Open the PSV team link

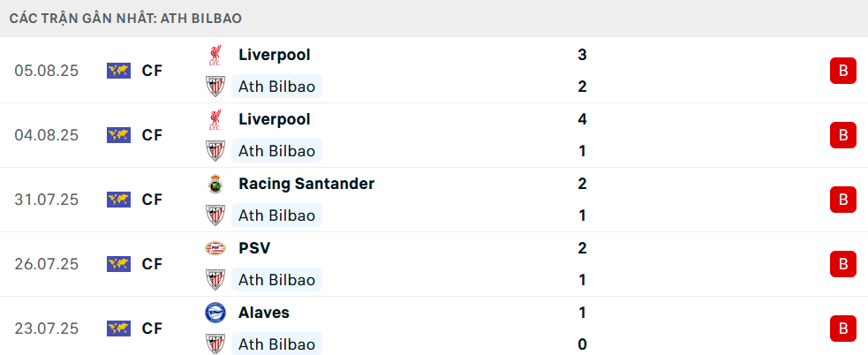point(254,248)
